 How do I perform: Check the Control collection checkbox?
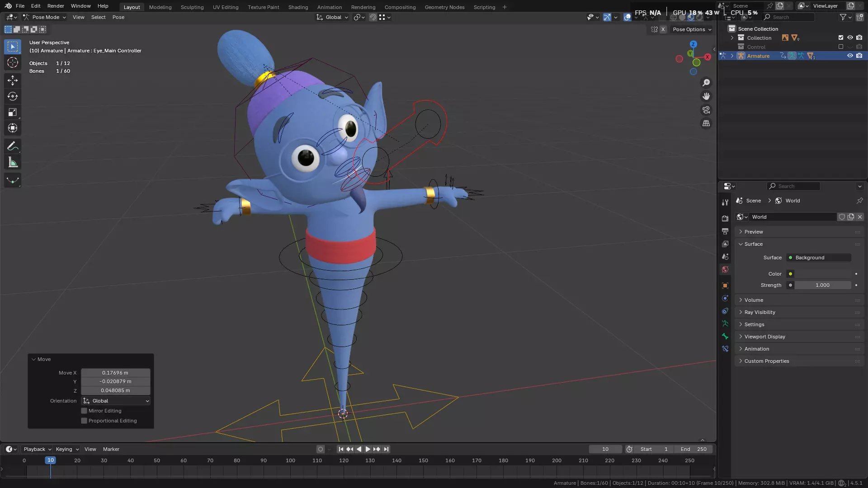click(x=841, y=47)
